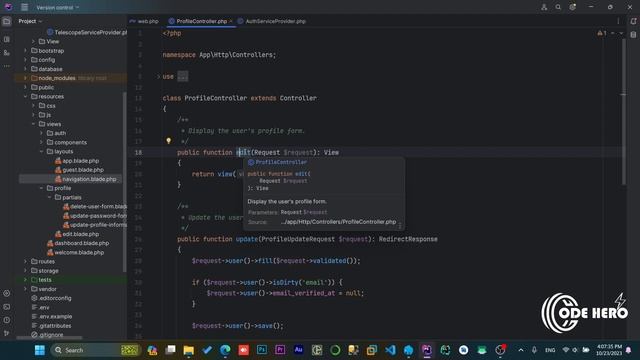
Task: Click line number 18 in gutter
Action: coord(138,152)
